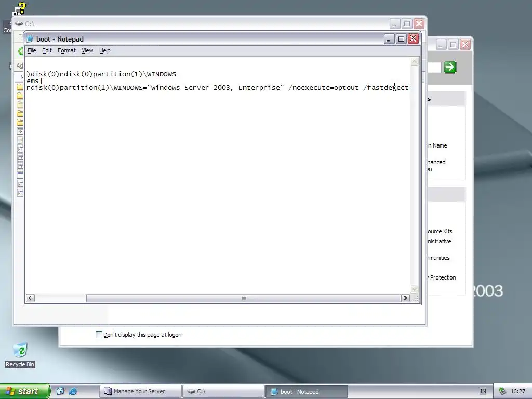Click the Notepad title bar icon
Image resolution: width=532 pixels, height=399 pixels.
[x=30, y=38]
